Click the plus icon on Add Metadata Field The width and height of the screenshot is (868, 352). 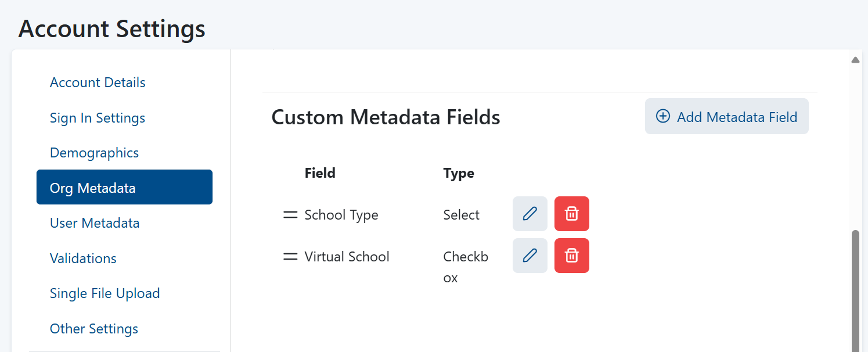point(662,116)
